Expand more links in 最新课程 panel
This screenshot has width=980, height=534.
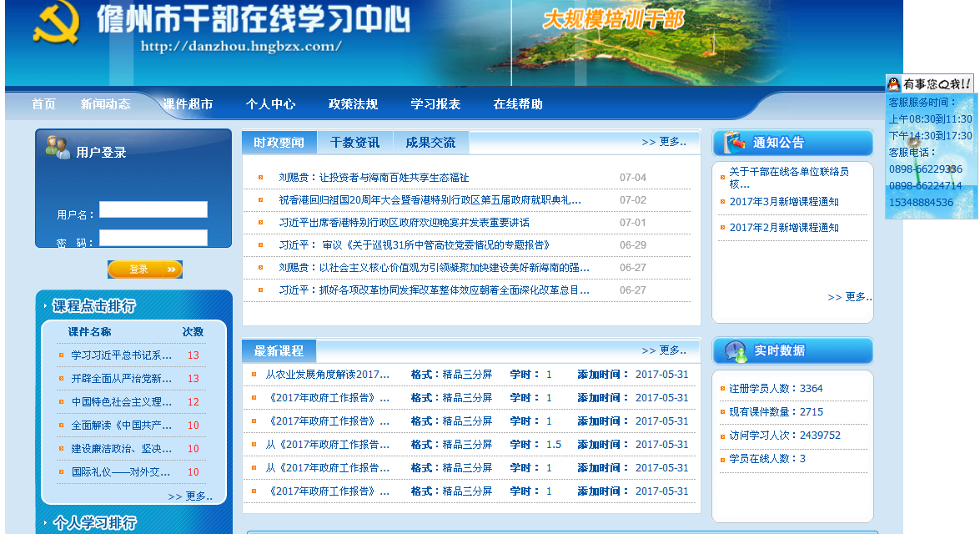[x=664, y=350]
